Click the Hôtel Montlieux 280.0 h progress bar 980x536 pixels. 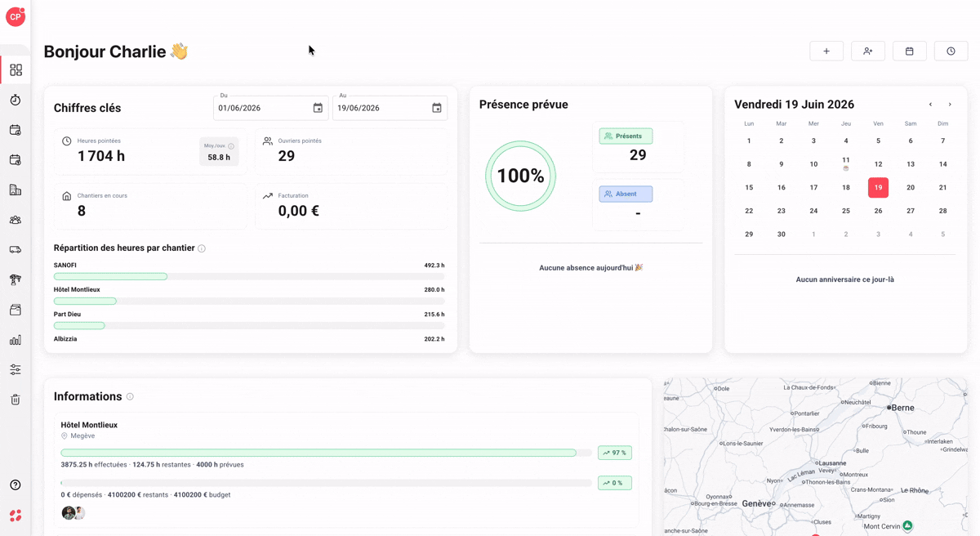(x=249, y=301)
